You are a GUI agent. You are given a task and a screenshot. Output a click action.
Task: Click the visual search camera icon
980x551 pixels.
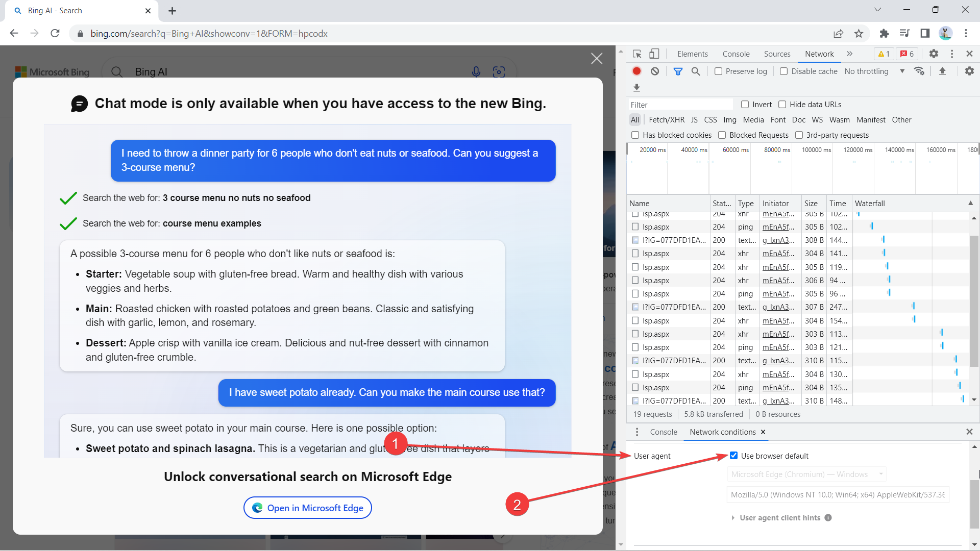click(499, 72)
